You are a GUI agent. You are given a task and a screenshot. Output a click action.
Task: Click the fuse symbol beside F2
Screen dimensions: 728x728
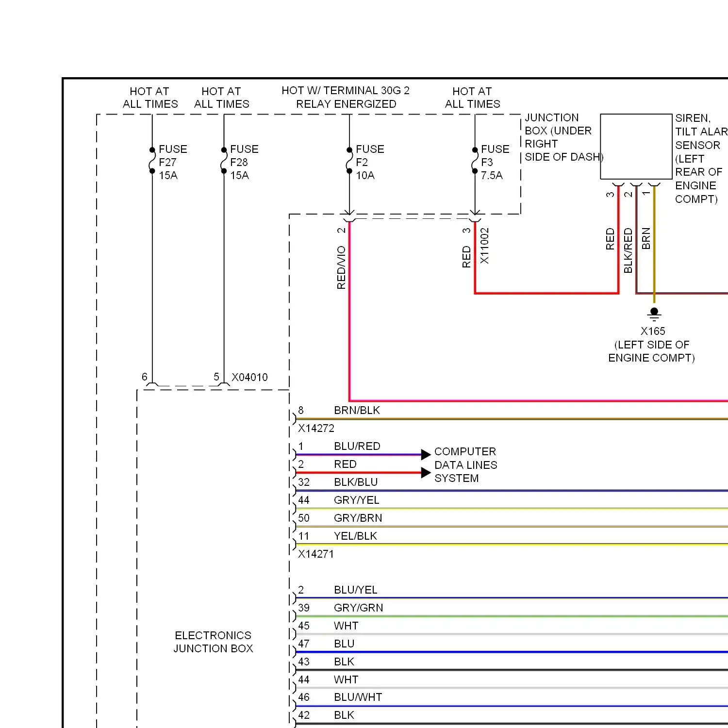tap(349, 160)
